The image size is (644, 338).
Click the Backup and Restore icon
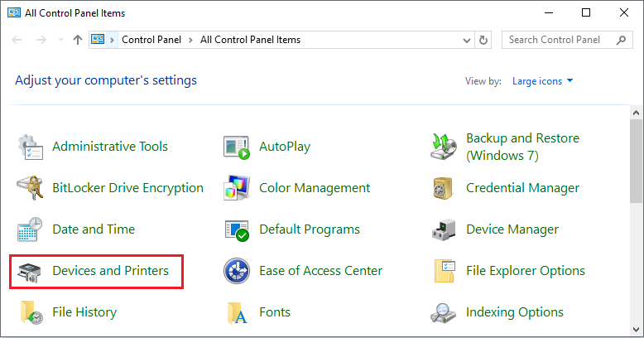pyautogui.click(x=444, y=147)
